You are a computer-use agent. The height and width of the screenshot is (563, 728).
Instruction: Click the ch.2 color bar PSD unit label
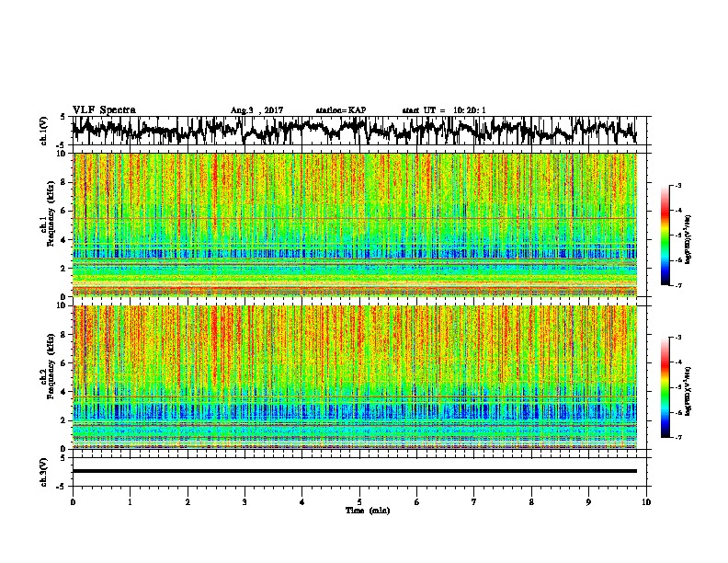(x=688, y=391)
